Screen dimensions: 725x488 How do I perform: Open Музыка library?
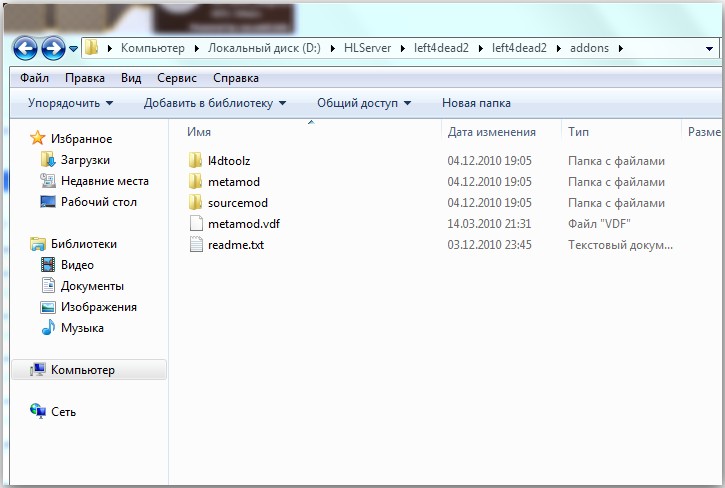click(x=82, y=328)
